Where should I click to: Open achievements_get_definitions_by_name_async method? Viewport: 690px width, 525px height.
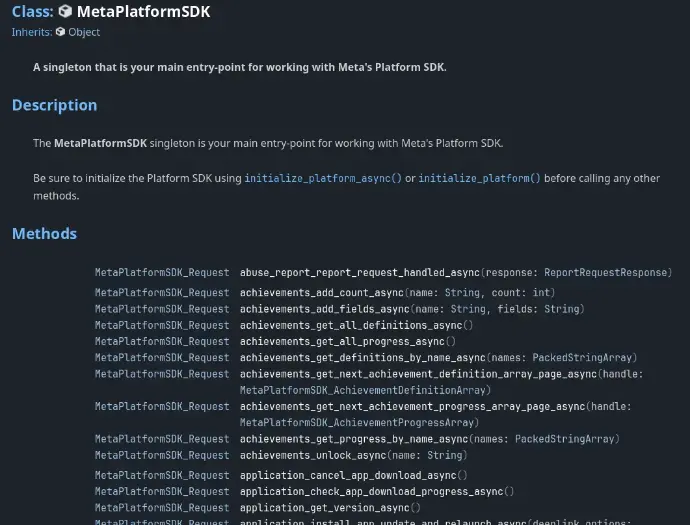click(363, 358)
